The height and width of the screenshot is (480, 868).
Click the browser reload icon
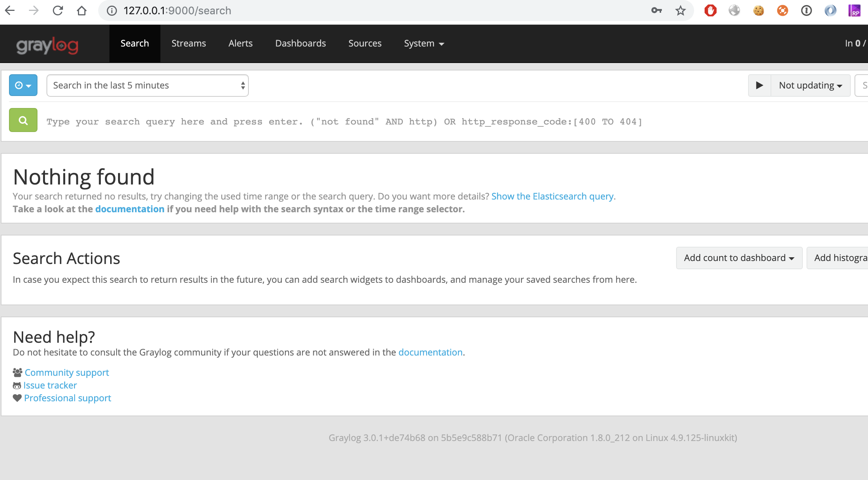click(x=58, y=10)
